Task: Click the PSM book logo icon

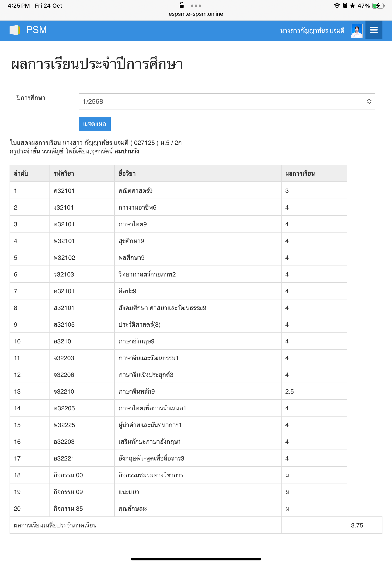Action: point(15,30)
